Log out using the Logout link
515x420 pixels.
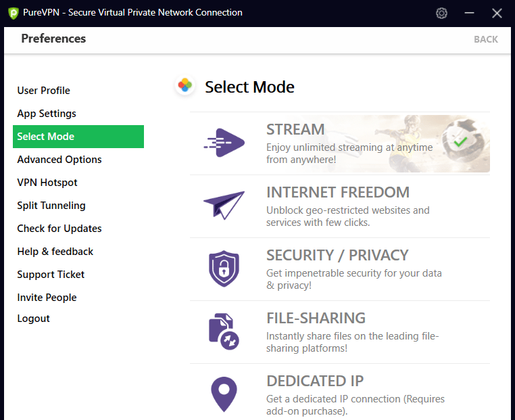coord(34,319)
